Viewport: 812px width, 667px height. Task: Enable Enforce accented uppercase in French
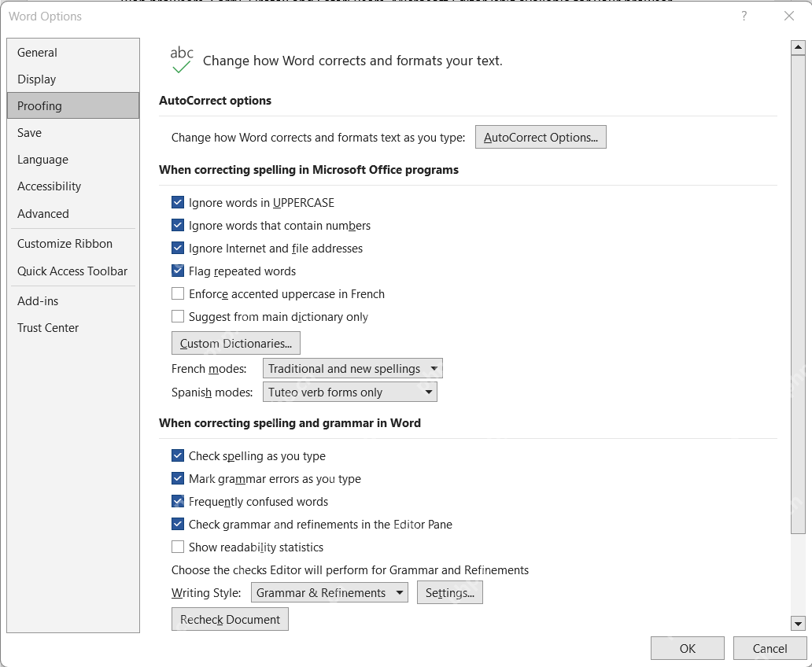pyautogui.click(x=178, y=293)
